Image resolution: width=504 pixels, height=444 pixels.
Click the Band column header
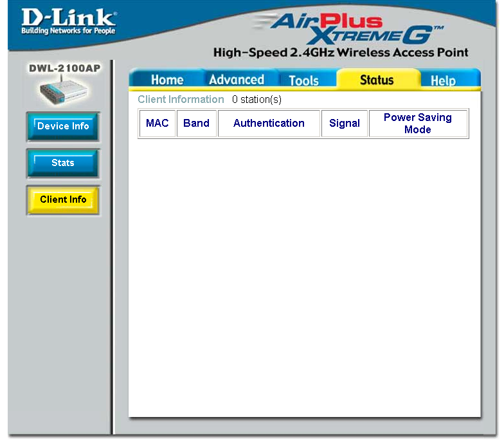[x=197, y=124]
